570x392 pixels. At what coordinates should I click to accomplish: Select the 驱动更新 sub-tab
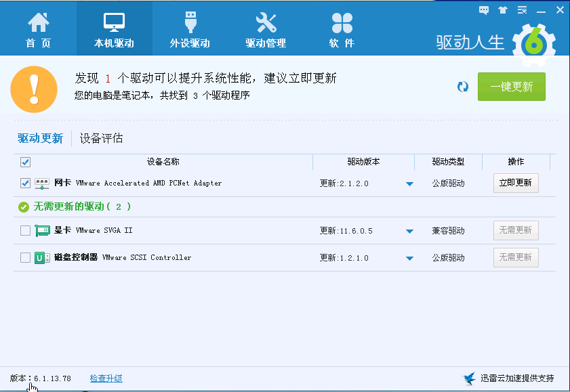pos(41,138)
